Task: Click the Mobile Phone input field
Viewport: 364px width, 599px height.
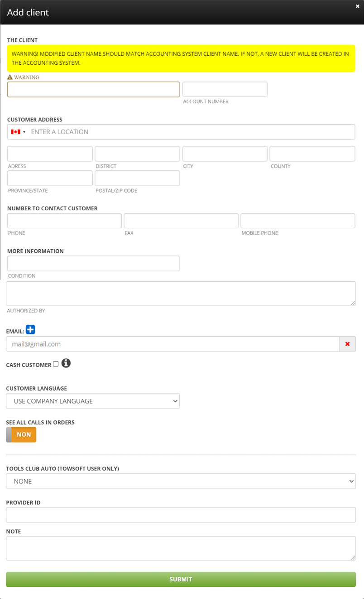Action: (x=297, y=221)
